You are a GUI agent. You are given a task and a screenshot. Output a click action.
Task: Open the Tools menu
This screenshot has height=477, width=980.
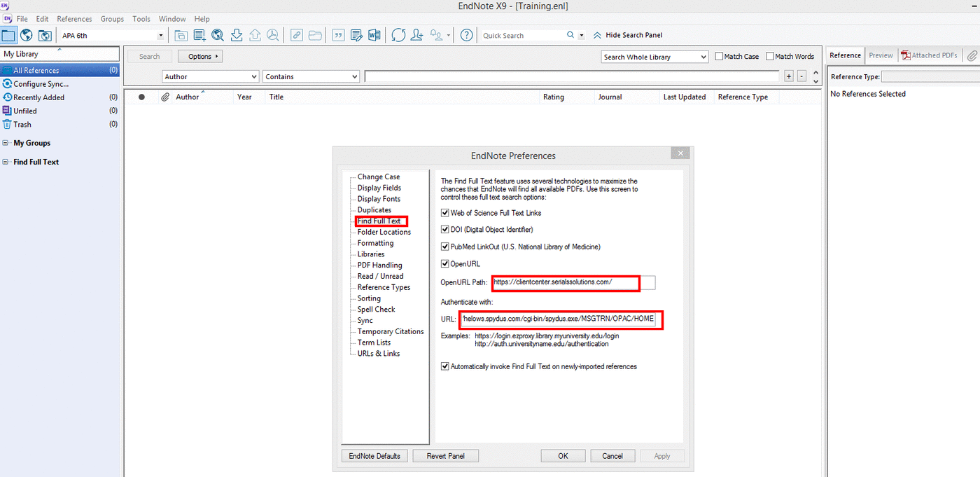tap(141, 19)
